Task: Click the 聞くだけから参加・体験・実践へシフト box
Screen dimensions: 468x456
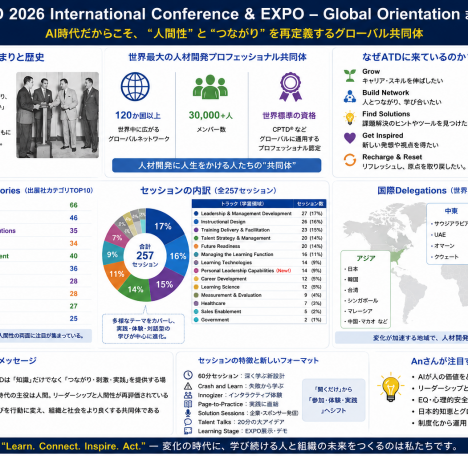Action: click(334, 400)
